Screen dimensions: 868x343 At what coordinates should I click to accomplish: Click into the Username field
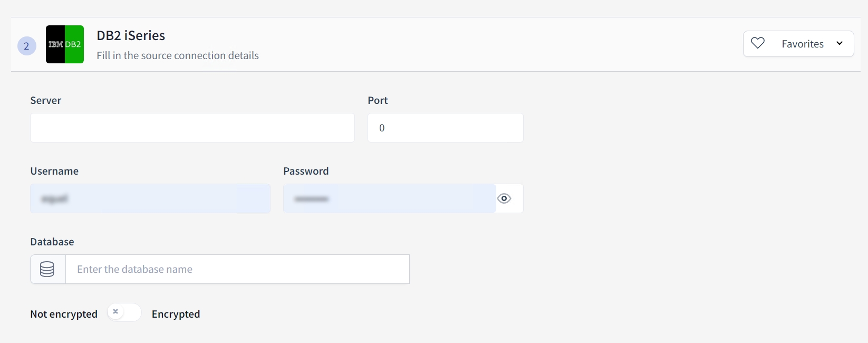150,198
